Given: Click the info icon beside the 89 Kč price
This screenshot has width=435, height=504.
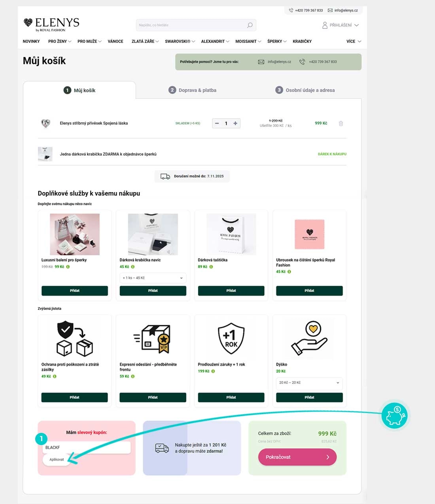Looking at the screenshot, I should (x=211, y=267).
